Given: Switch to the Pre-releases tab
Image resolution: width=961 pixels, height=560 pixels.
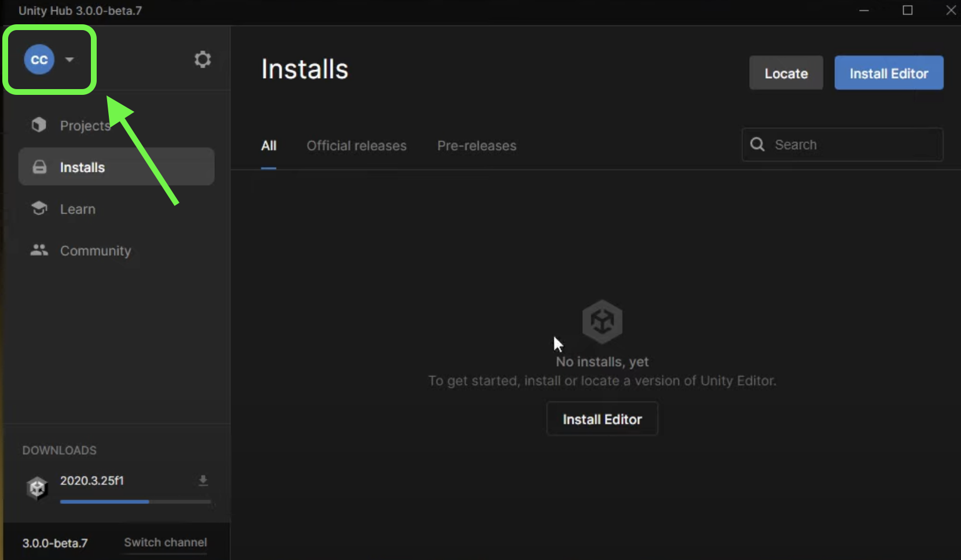Looking at the screenshot, I should pyautogui.click(x=477, y=146).
